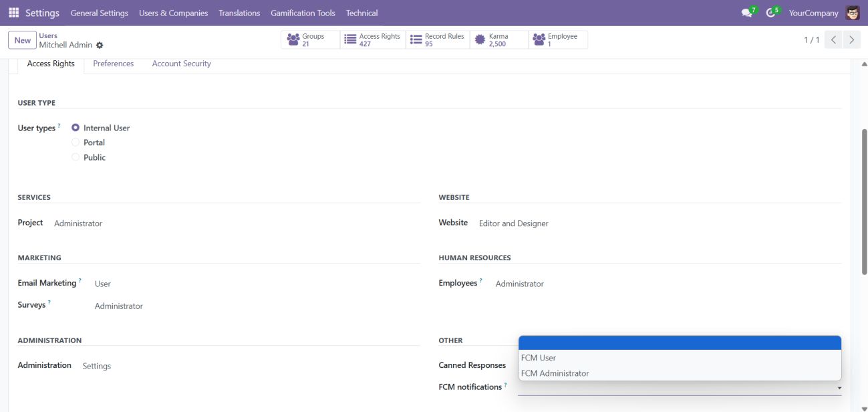Choose FCM Administrator from the dropdown list
This screenshot has height=412, width=868.
click(x=555, y=373)
